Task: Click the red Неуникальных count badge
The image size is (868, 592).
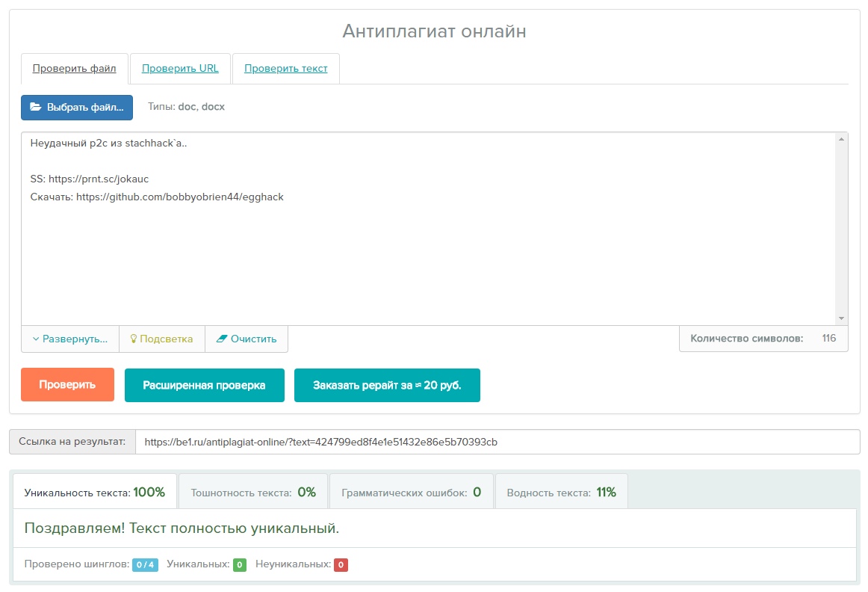Action: tap(341, 565)
